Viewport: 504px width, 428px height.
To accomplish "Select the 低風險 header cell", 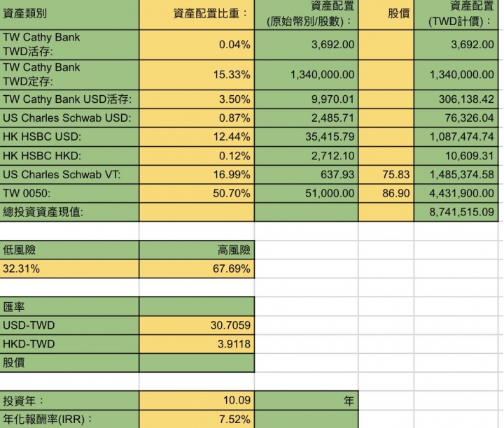I will (69, 250).
